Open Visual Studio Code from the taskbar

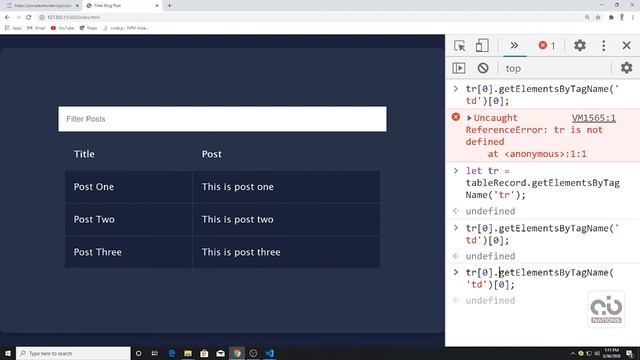coord(269,353)
